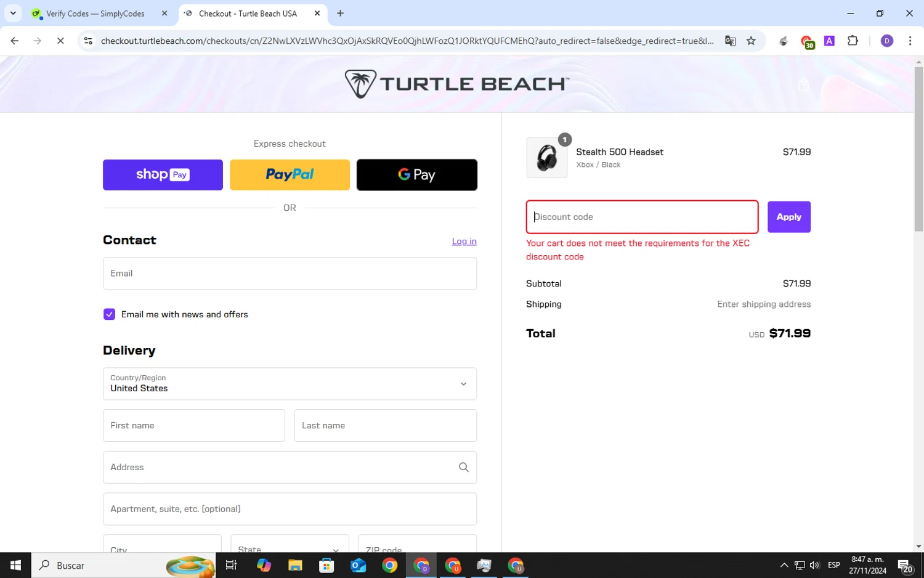Screen dimensions: 924x578
Task: Click the Stealth 500 Headset thumbnail
Action: [547, 158]
